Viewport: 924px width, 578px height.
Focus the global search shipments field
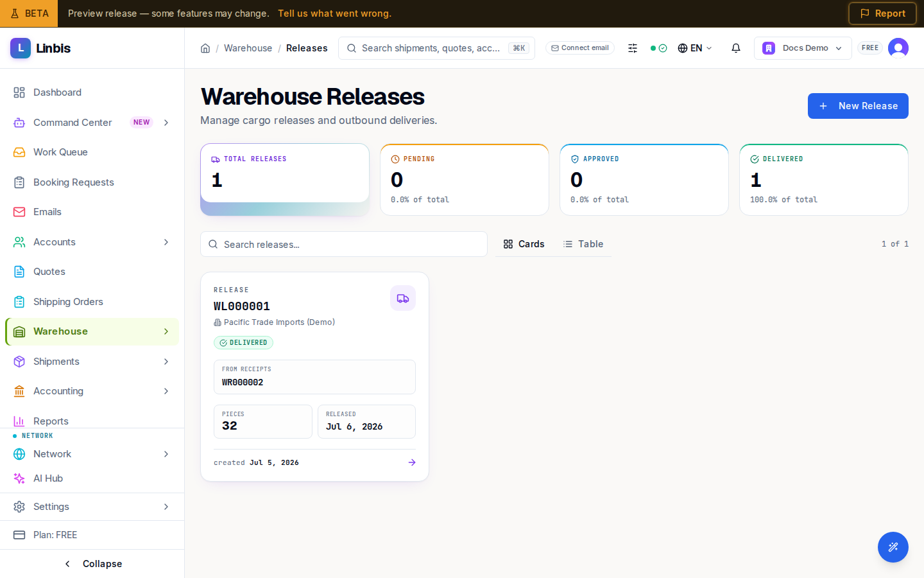436,48
